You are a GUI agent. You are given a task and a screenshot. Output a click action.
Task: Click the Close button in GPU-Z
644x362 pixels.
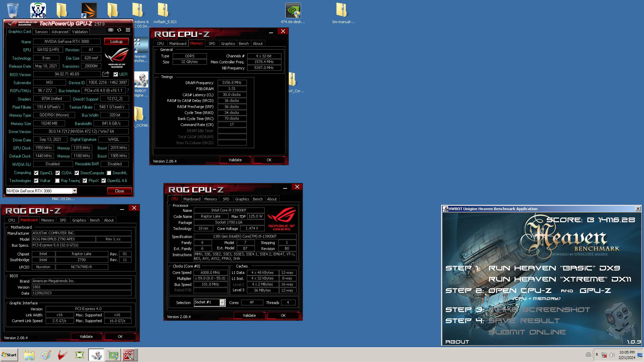(x=119, y=191)
